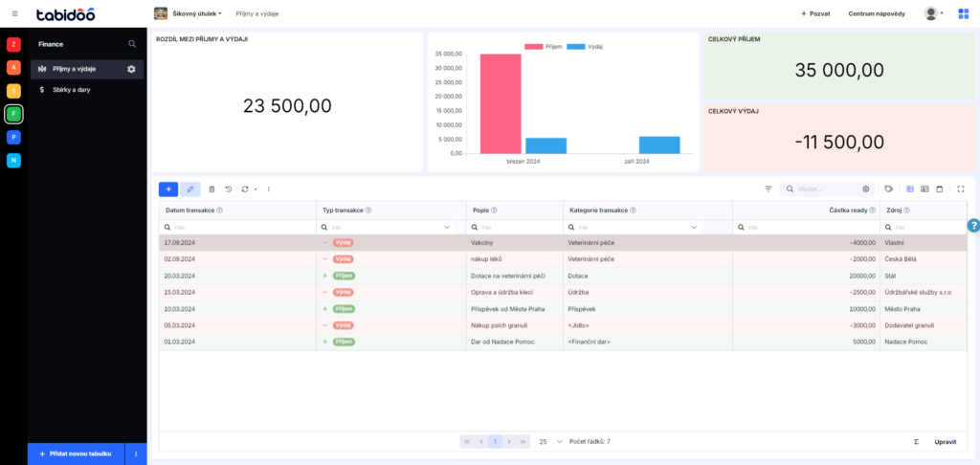
Task: Toggle the Výdaj legend entry in chart
Action: click(x=585, y=47)
